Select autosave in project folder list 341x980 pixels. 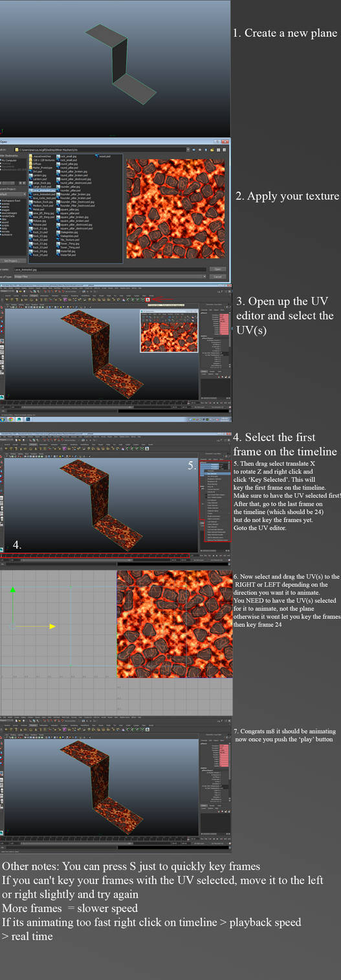7,235
